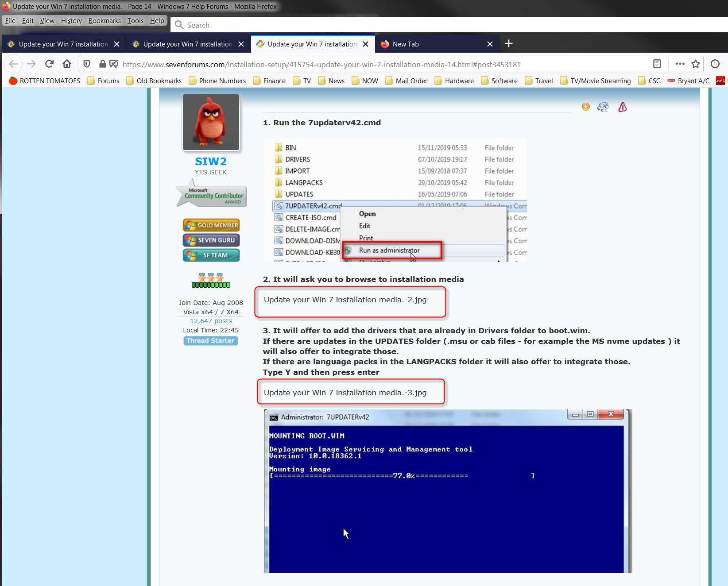Open the Firefox Home page
Image resolution: width=728 pixels, height=586 pixels.
click(x=67, y=64)
